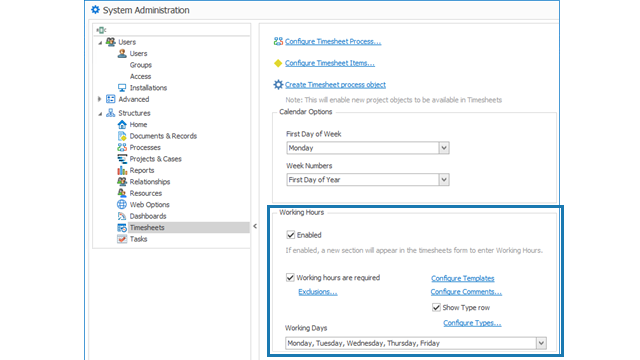Select Groups in the navigation tree

(x=140, y=65)
